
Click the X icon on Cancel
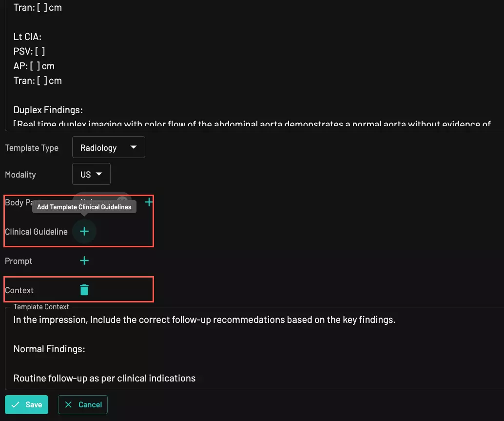coord(68,404)
